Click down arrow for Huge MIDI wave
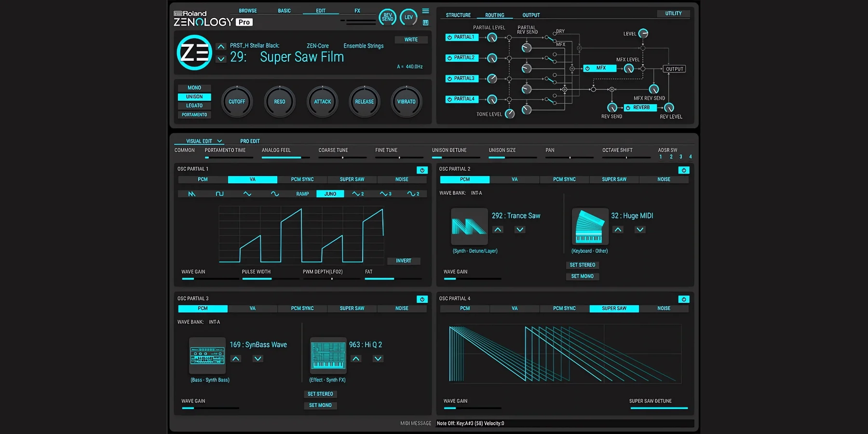Viewport: 868px width, 434px height. click(640, 230)
